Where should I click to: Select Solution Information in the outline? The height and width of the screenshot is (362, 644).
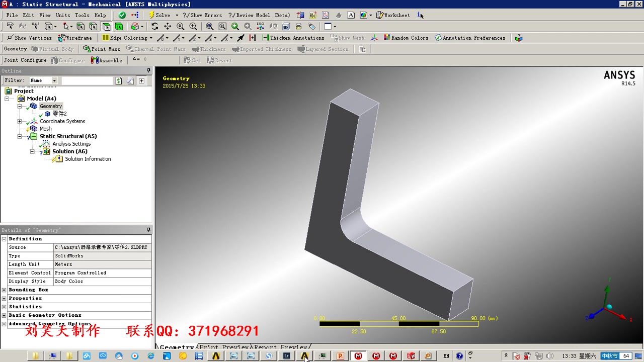click(88, 159)
